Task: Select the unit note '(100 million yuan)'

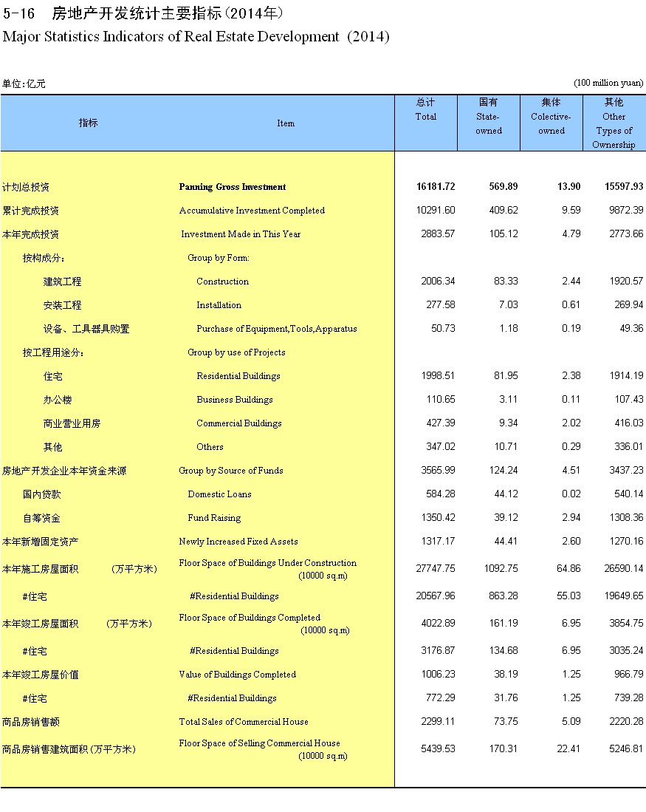Action: pyautogui.click(x=608, y=83)
